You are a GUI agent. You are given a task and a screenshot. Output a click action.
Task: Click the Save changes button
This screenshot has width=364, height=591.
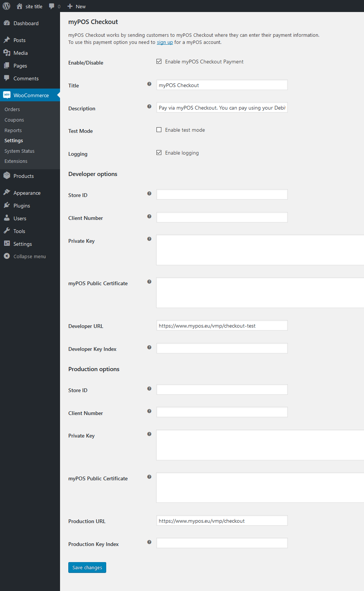click(x=87, y=567)
